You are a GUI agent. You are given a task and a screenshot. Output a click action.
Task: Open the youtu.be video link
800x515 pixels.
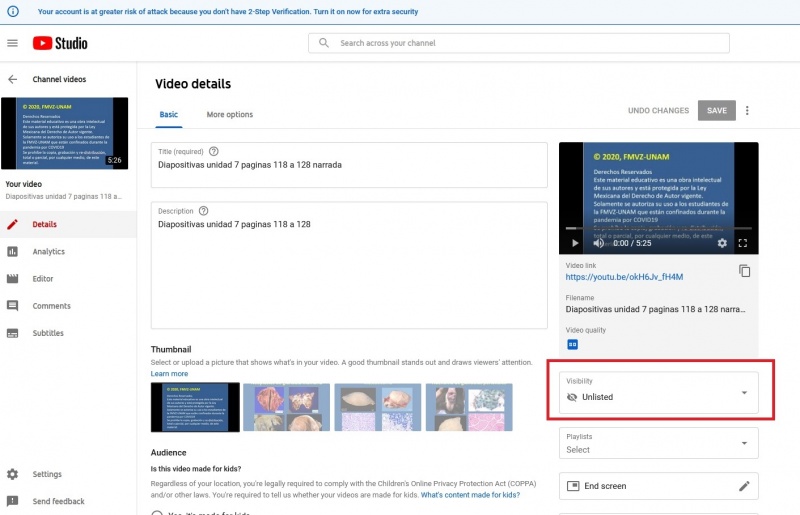[x=624, y=277]
